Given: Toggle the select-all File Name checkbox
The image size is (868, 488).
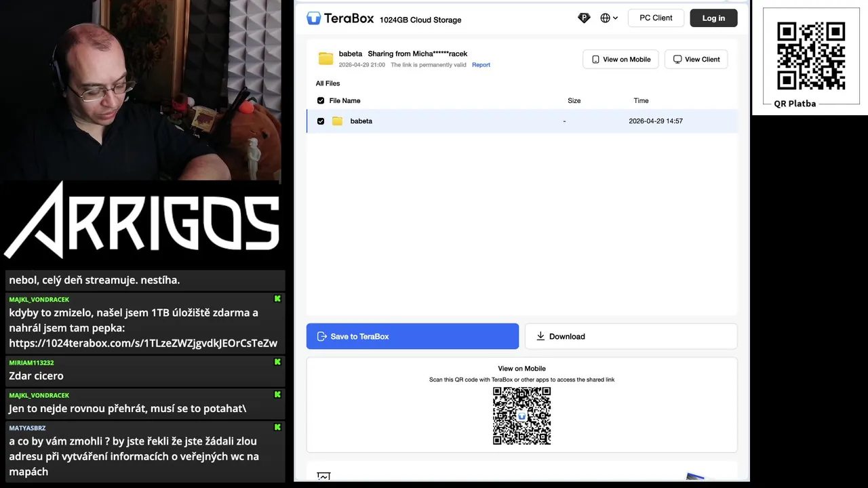Looking at the screenshot, I should pos(321,100).
